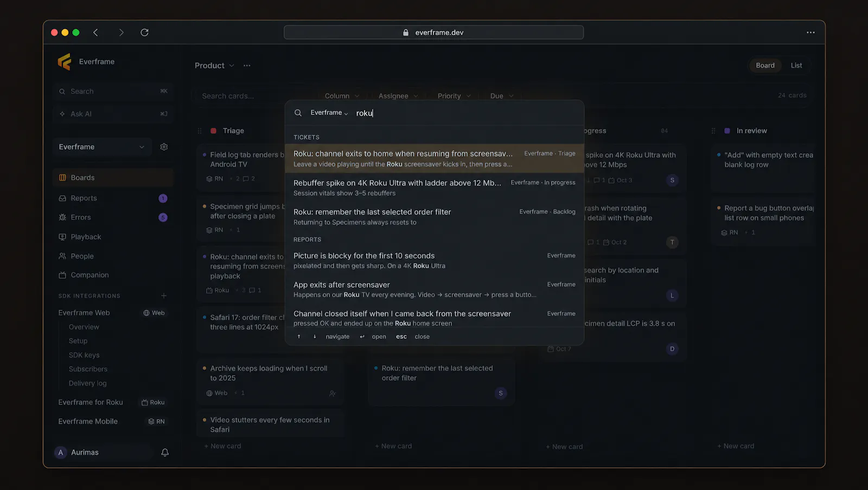Open Picture is blocky report result
This screenshot has width=868, height=490.
pyautogui.click(x=435, y=260)
